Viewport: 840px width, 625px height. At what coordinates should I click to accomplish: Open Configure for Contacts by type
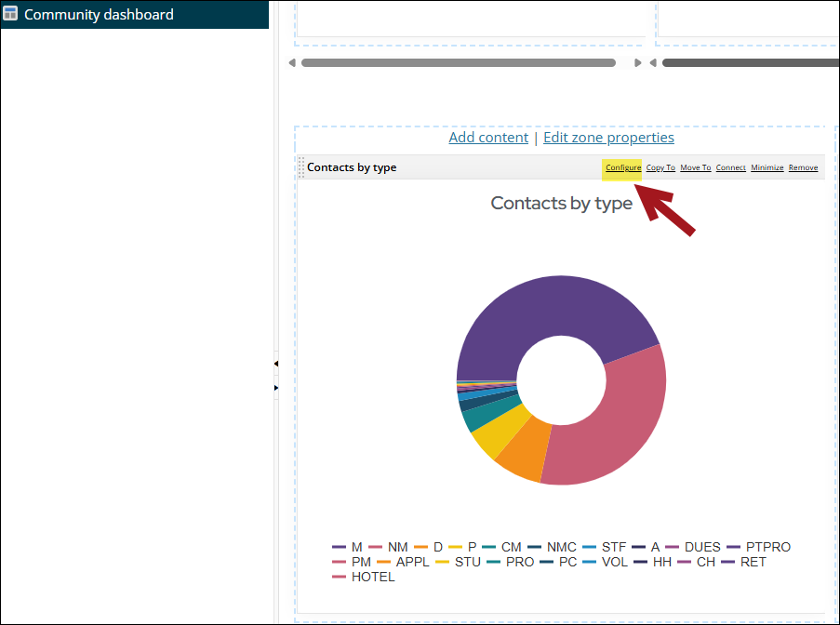click(622, 167)
